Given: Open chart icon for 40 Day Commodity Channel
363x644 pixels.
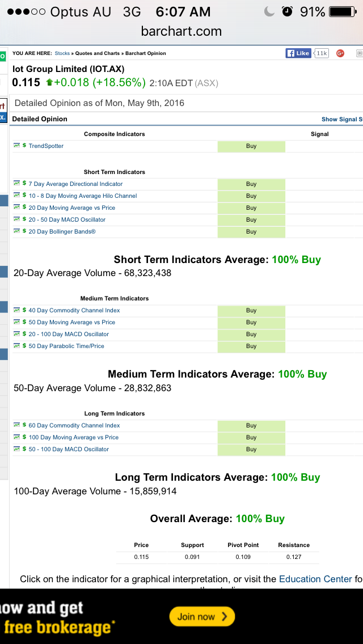Looking at the screenshot, I should tap(17, 310).
